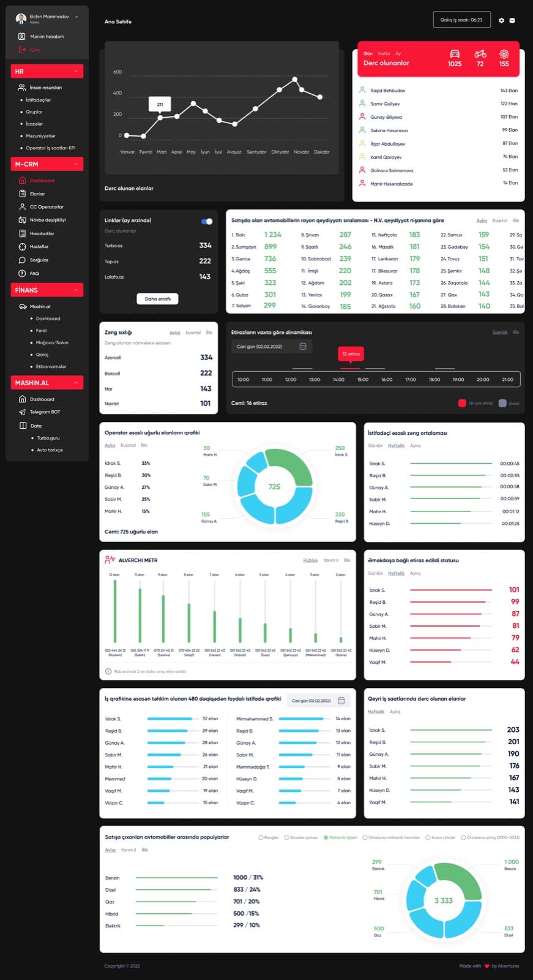Open the M-CRM Dashboard home icon
The width and height of the screenshot is (533, 980).
[x=22, y=181]
